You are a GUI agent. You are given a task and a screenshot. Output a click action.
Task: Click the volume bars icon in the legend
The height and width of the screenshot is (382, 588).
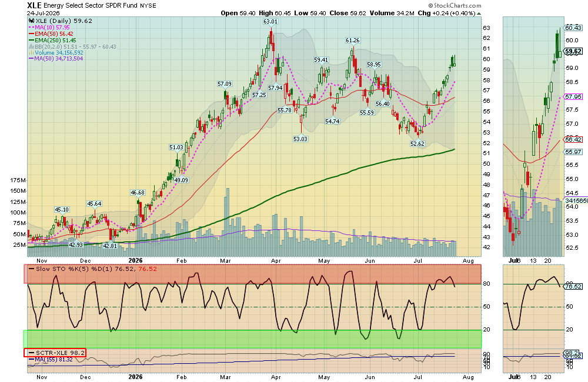32,53
